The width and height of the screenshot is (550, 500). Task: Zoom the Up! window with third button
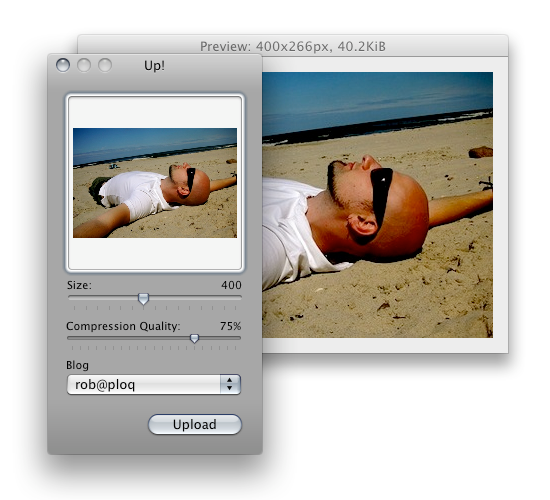pos(105,65)
